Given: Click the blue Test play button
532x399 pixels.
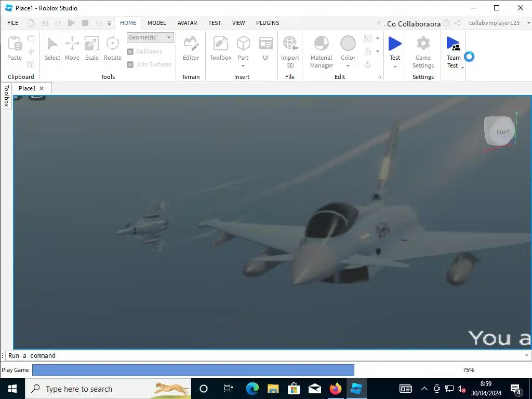Looking at the screenshot, I should pos(395,44).
